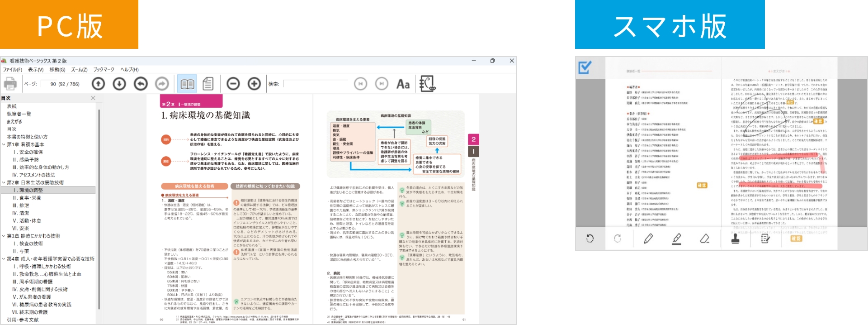
Task: Select Ⅰ. 安全の確保 in the tree
Action: tap(28, 152)
